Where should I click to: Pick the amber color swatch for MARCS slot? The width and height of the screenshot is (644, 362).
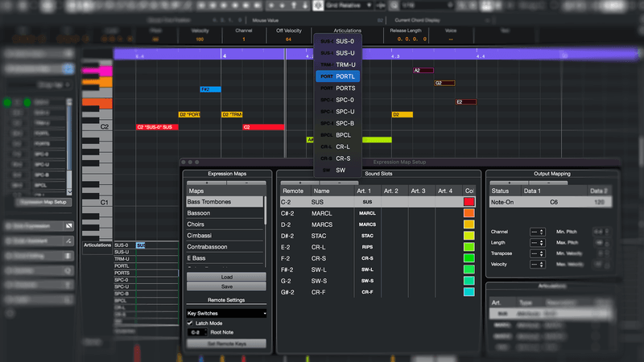(469, 224)
